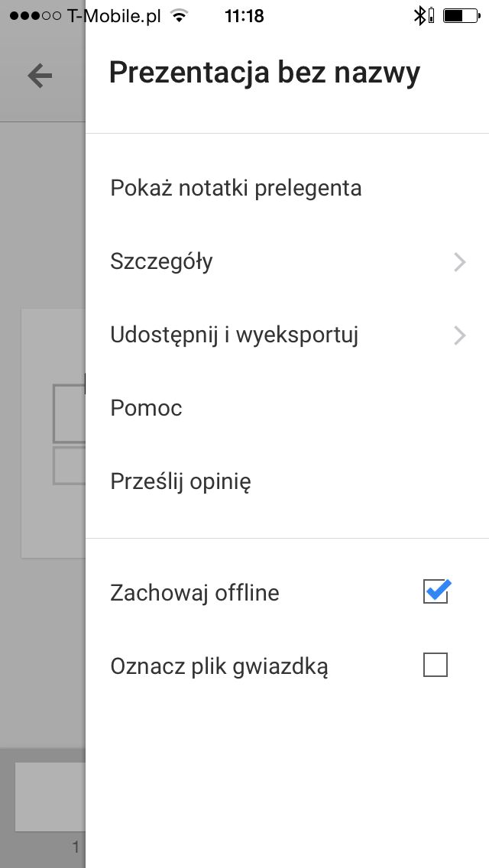
Task: Select the slide 1 thumbnail in filmstrip
Action: coord(50,797)
